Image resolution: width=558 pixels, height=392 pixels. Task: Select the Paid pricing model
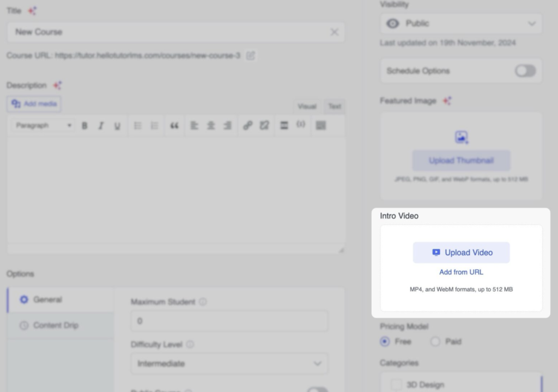pos(435,342)
